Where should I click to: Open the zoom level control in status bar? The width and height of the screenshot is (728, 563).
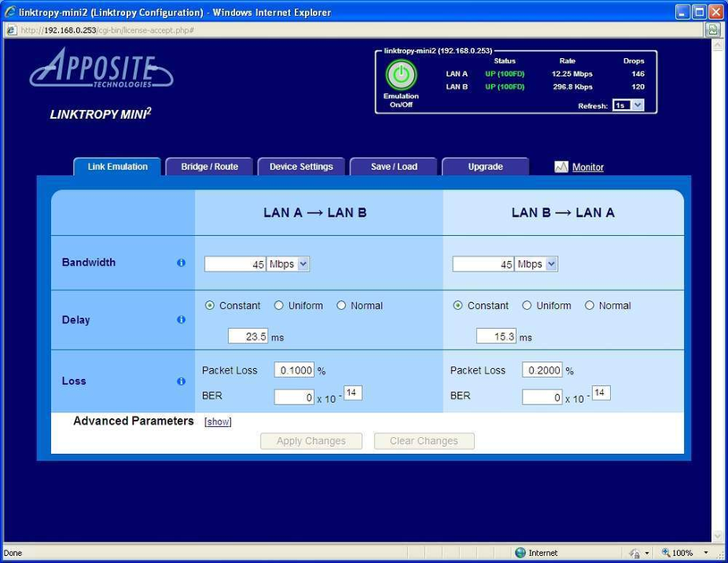683,552
